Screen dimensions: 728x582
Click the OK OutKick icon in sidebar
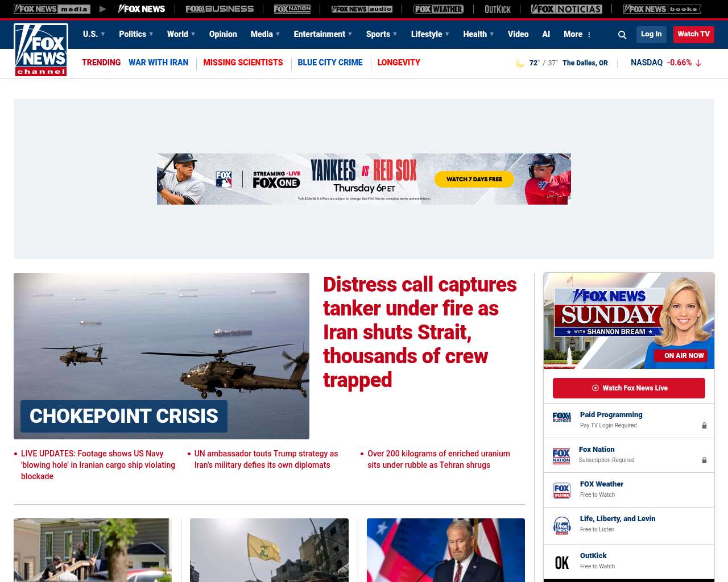[562, 563]
